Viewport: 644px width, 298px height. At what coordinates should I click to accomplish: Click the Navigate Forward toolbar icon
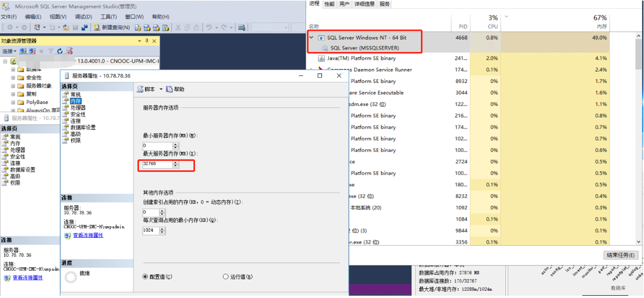click(24, 27)
